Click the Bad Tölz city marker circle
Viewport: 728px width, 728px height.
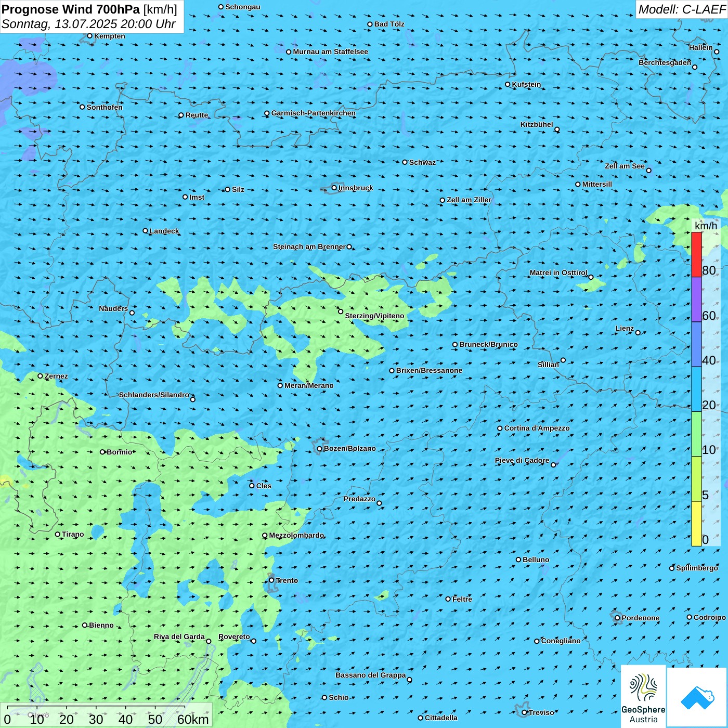pyautogui.click(x=370, y=24)
